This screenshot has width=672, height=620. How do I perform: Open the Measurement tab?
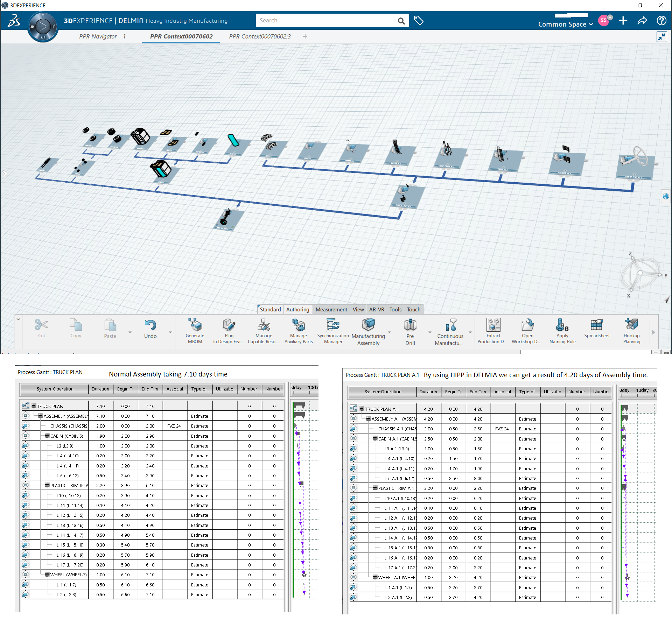[x=331, y=309]
